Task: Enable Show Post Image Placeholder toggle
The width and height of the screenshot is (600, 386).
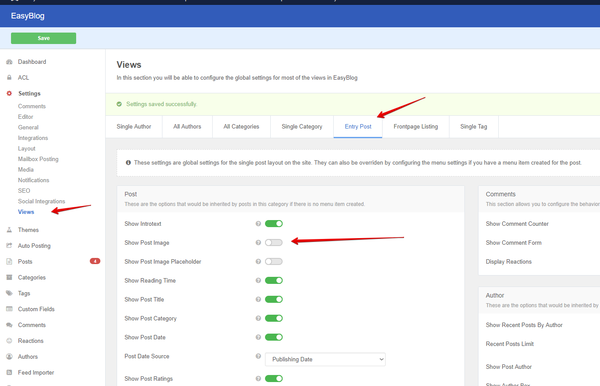Action: pos(274,261)
